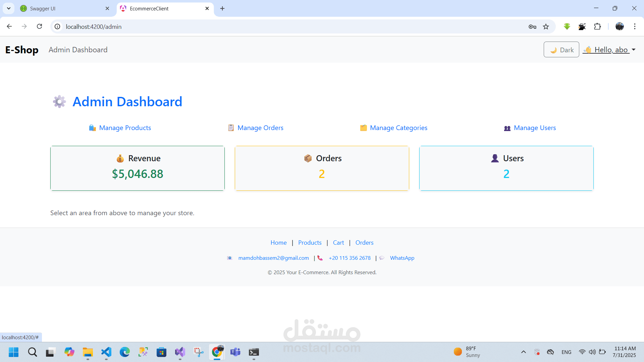Open the saved passwords key icon
The height and width of the screenshot is (362, 644).
pyautogui.click(x=532, y=26)
